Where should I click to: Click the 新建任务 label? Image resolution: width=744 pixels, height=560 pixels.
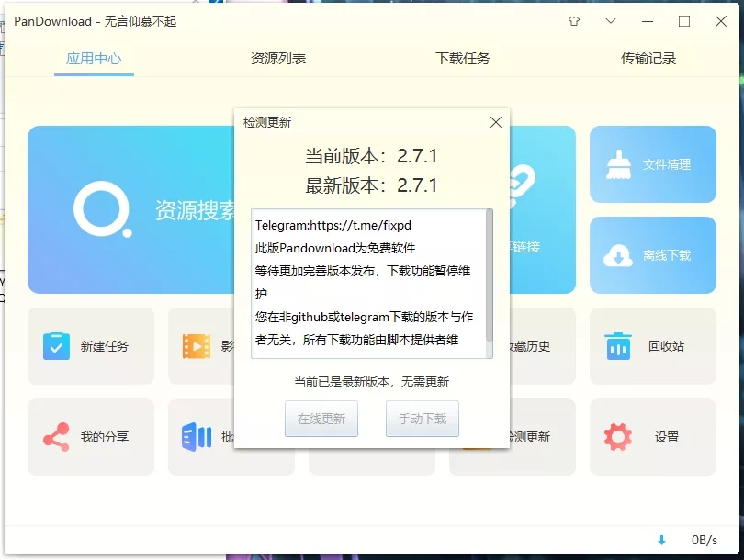click(x=105, y=346)
